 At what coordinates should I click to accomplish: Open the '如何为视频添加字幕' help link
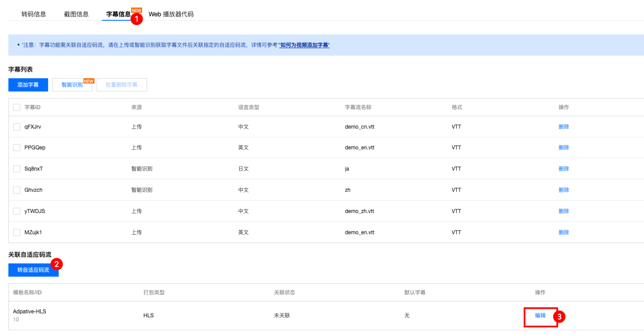coord(304,45)
